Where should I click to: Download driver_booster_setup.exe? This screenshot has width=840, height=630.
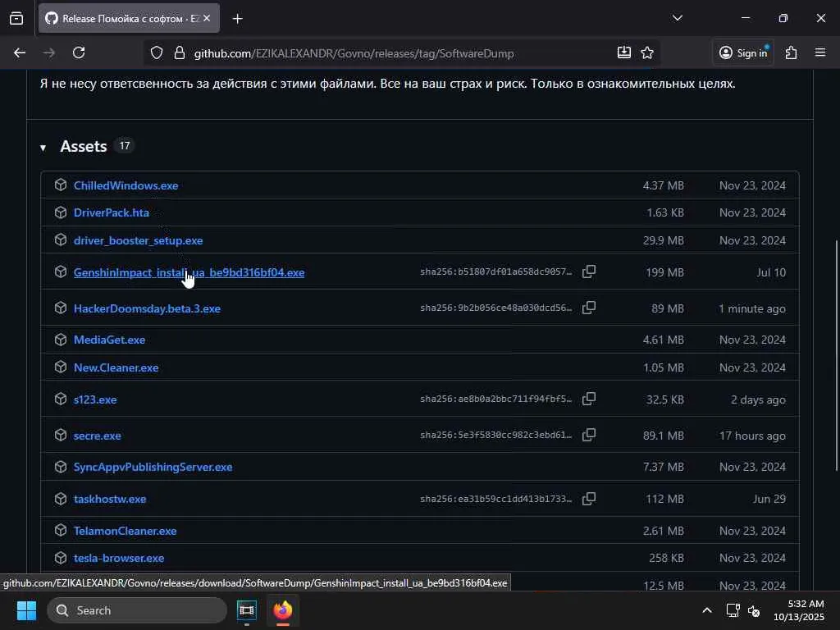pyautogui.click(x=138, y=240)
